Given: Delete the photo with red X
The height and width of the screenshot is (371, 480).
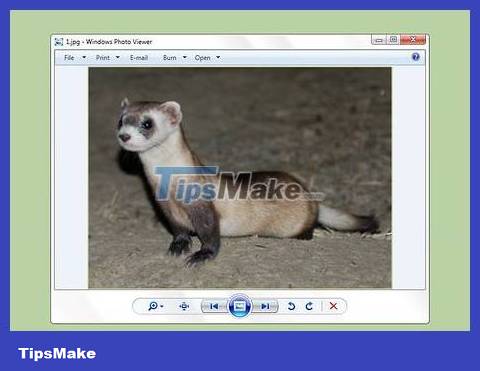Looking at the screenshot, I should (333, 306).
